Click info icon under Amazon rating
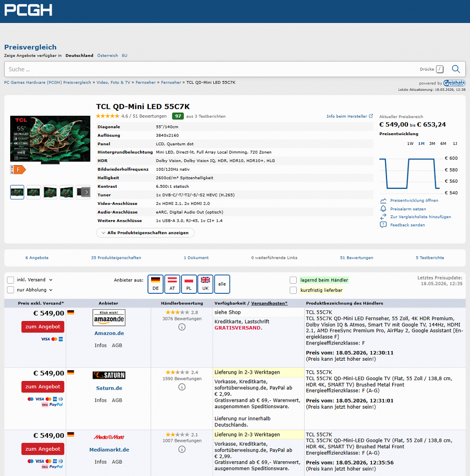470x476 pixels. pos(182,327)
